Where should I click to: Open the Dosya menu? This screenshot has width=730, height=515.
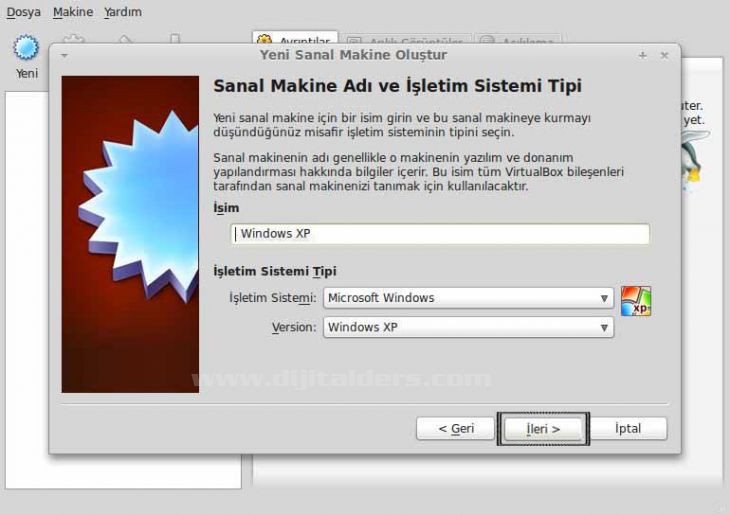(23, 12)
